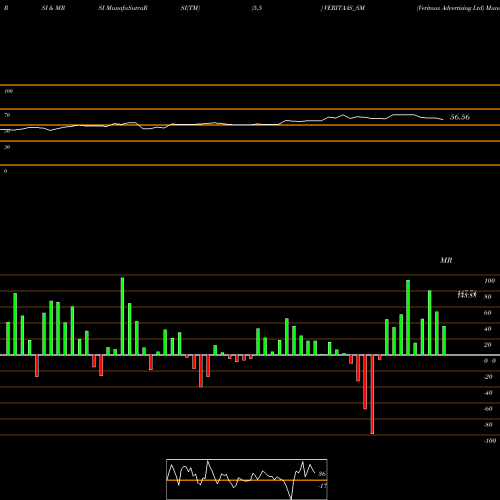
Task: Click the MR axis label -60
Action: [488, 409]
